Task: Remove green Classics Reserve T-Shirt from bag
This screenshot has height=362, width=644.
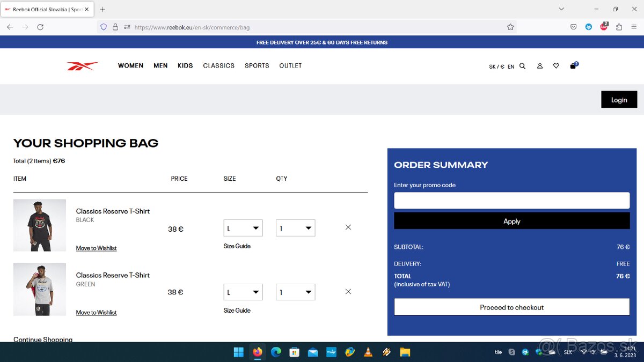Action: pyautogui.click(x=348, y=292)
